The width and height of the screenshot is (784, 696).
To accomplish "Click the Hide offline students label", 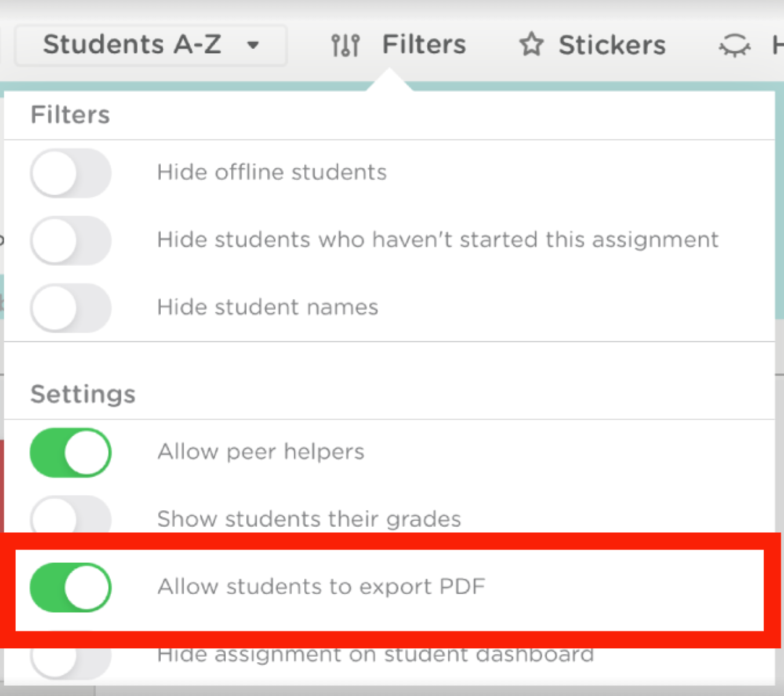I will coord(271,172).
